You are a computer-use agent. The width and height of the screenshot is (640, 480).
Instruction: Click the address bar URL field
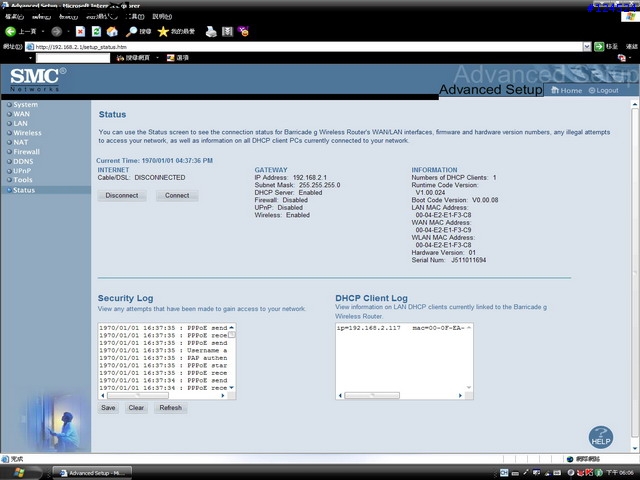[308, 47]
